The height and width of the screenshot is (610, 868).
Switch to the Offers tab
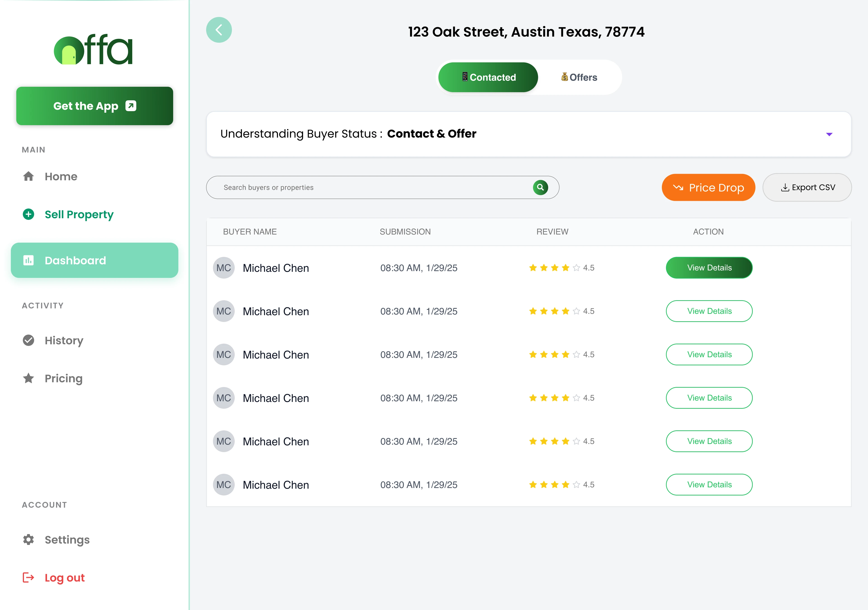coord(579,77)
